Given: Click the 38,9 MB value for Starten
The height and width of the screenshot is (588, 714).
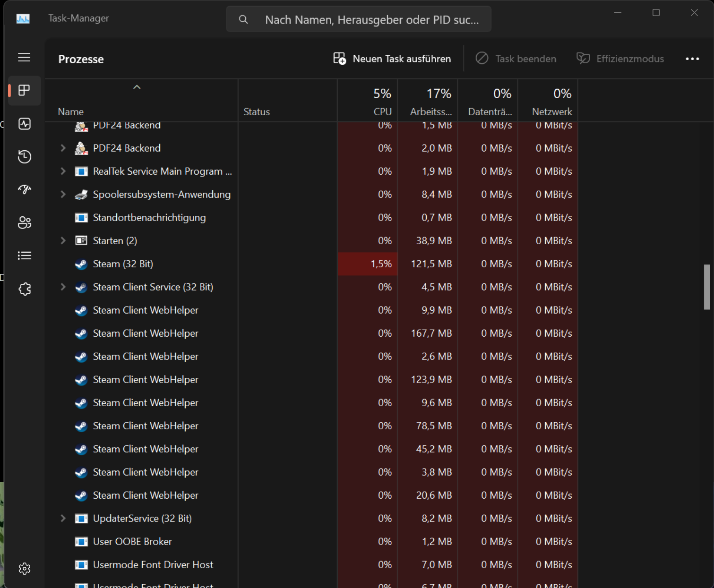Looking at the screenshot, I should click(x=434, y=241).
